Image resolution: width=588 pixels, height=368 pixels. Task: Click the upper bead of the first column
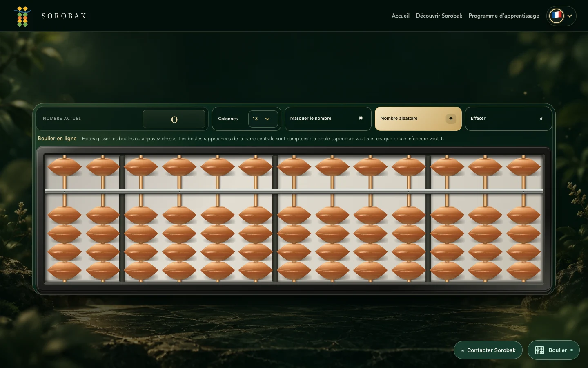point(65,167)
